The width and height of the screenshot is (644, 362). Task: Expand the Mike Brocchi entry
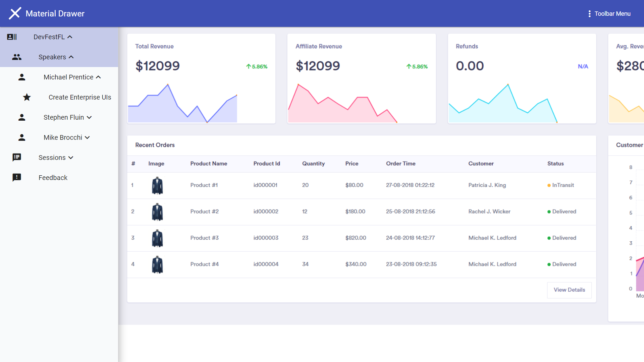pyautogui.click(x=87, y=137)
